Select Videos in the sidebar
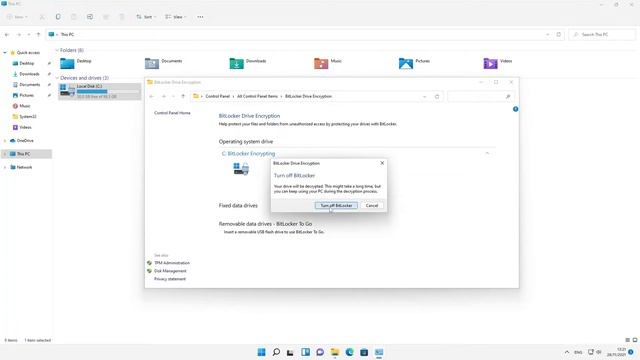Screen dimensions: 640x360 click(x=25, y=127)
